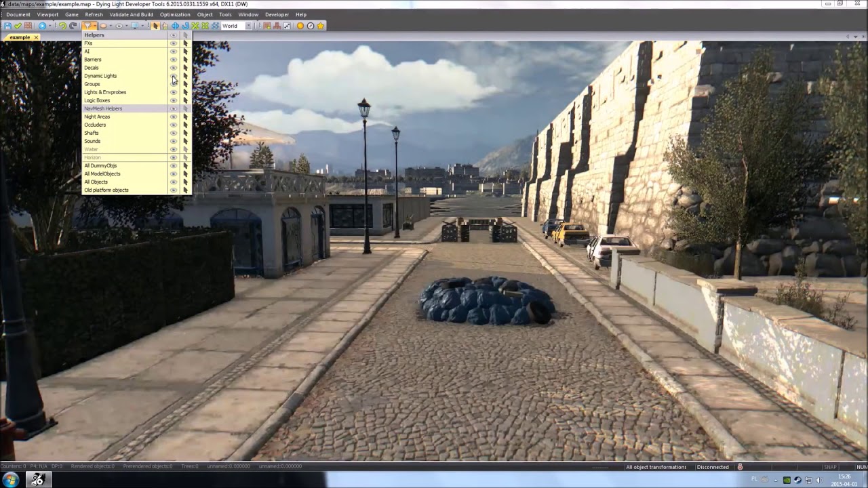
Task: Toggle selectability arrow for Lights & Envprobes
Action: coord(185,92)
